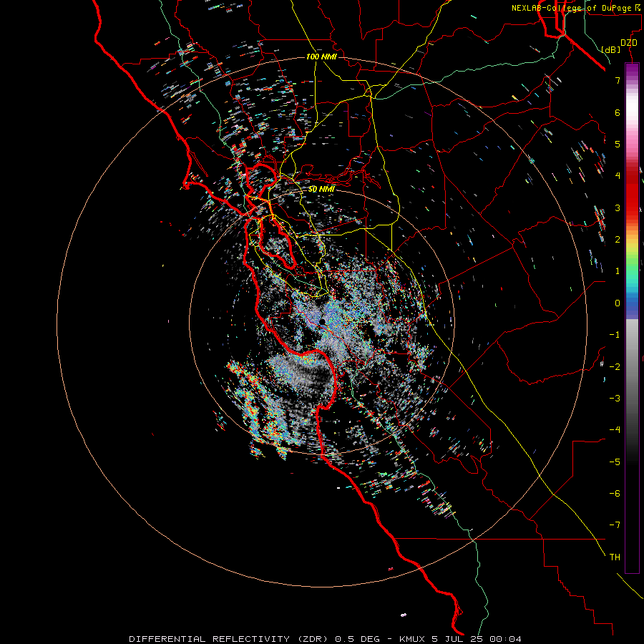Screen dimensions: 644x644
Task: Click the Differential Reflectivity (ZDR) caption at bottom
Action: coord(325,639)
